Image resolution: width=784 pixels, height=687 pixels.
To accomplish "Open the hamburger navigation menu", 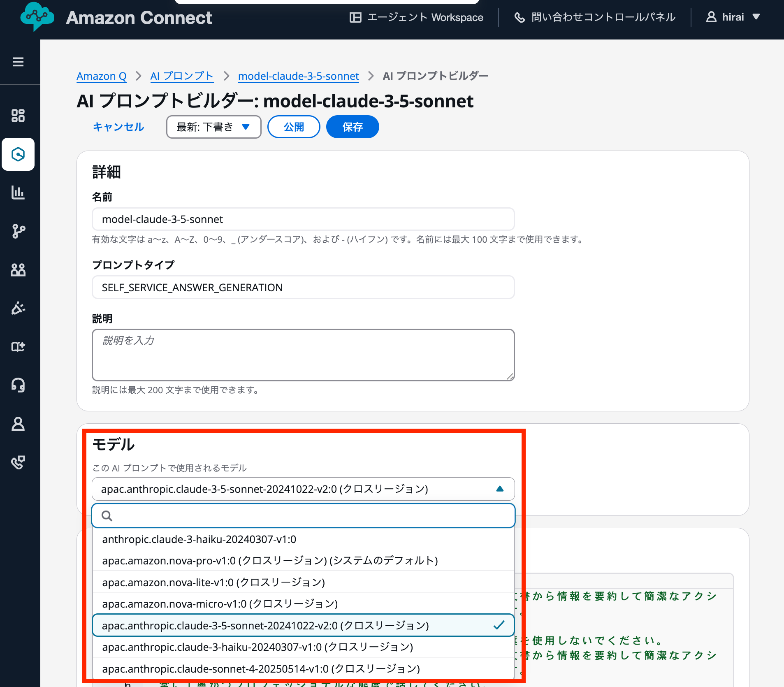I will pos(18,62).
